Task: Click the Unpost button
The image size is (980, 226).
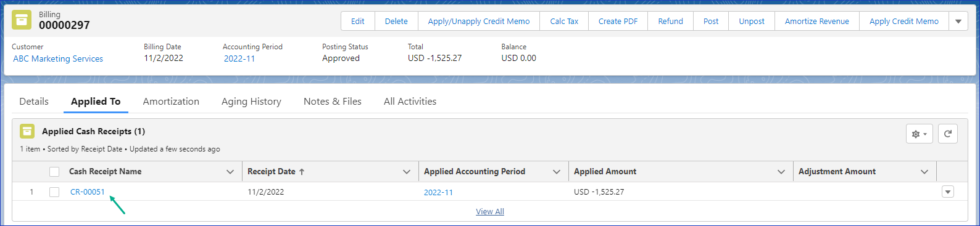Action: coord(752,21)
